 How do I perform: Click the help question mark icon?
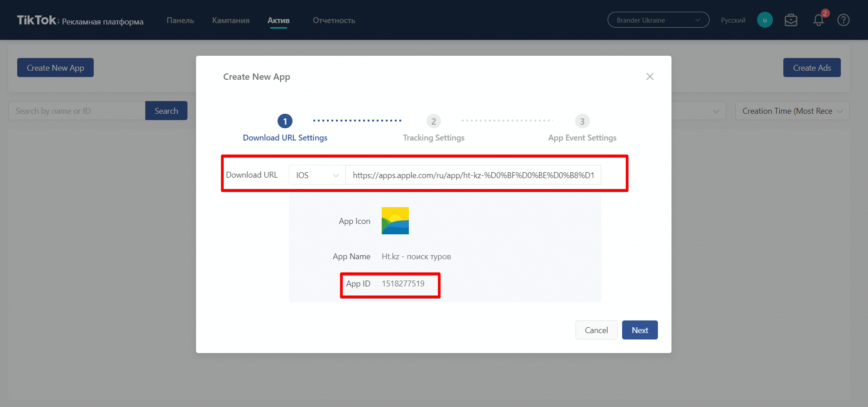pos(843,20)
